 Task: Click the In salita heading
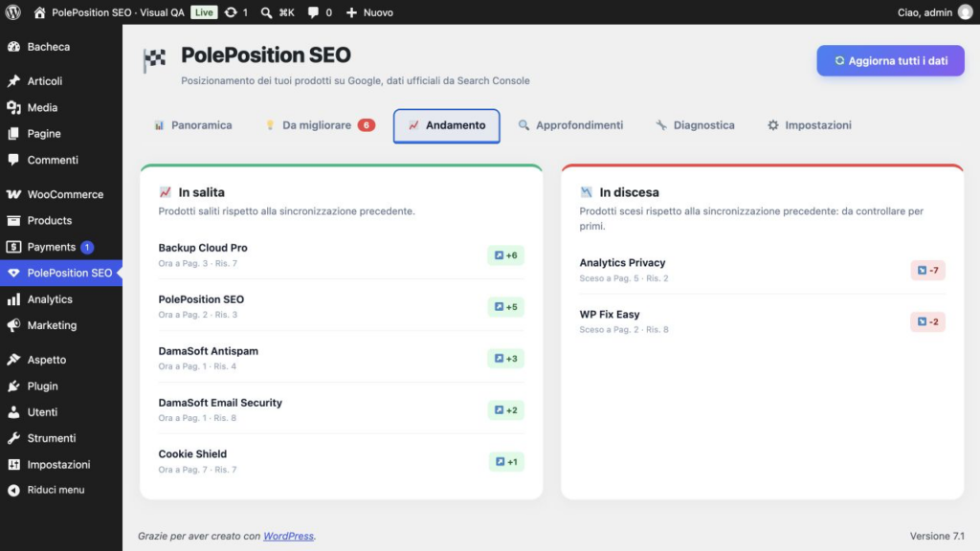[x=201, y=192]
